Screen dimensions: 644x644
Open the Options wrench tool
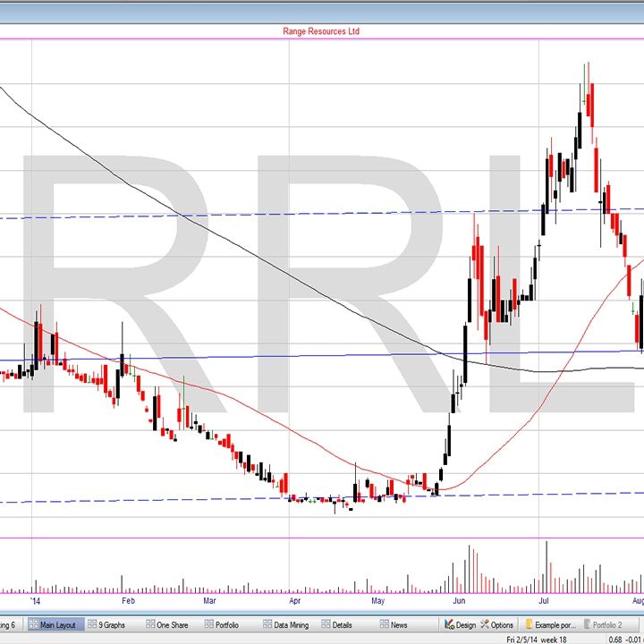coord(496,624)
